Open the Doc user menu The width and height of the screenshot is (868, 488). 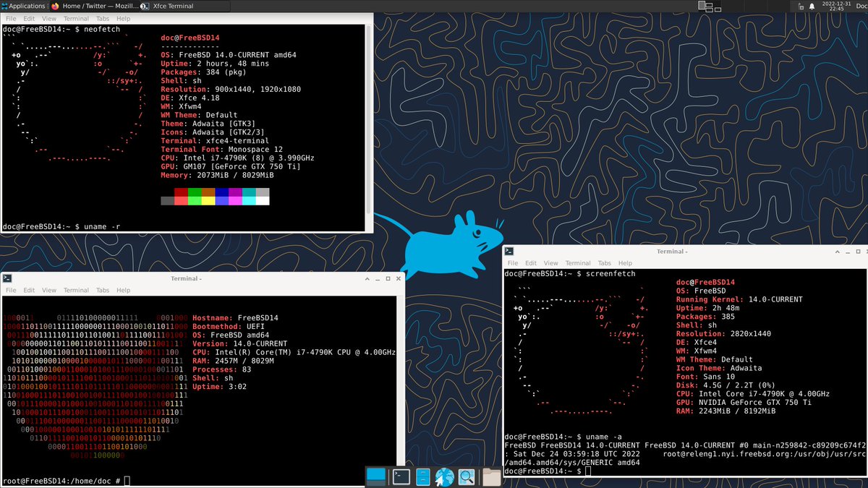[x=861, y=6]
